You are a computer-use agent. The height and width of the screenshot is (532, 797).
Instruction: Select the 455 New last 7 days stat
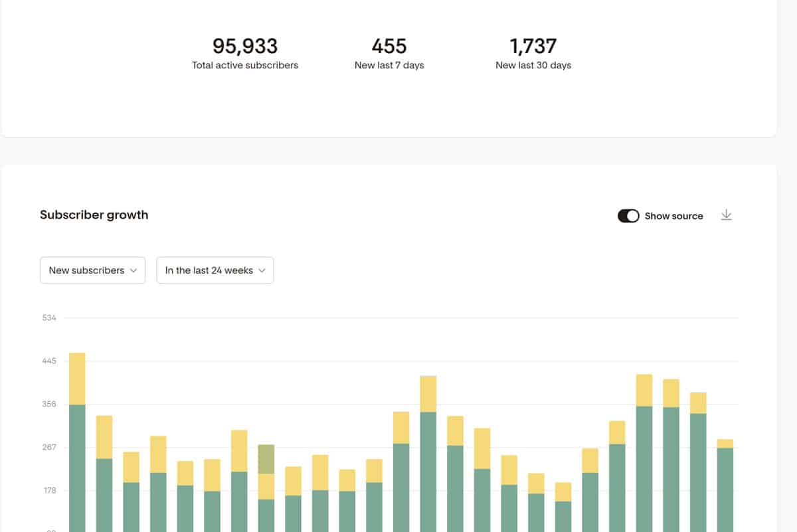point(389,46)
